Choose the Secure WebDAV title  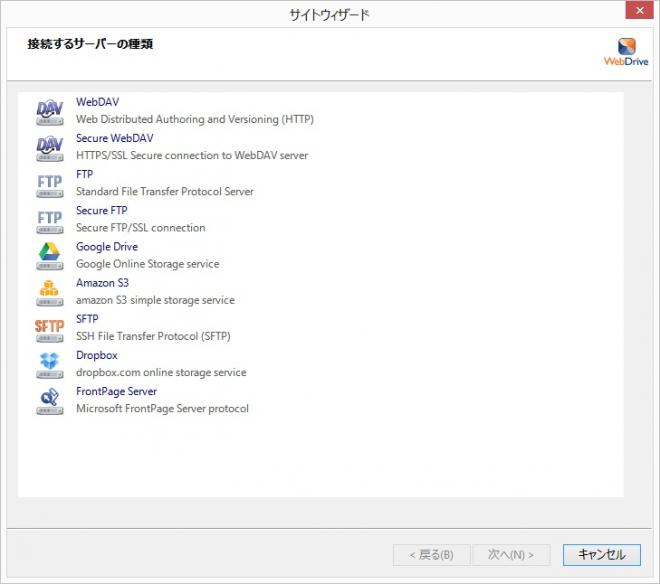point(114,138)
